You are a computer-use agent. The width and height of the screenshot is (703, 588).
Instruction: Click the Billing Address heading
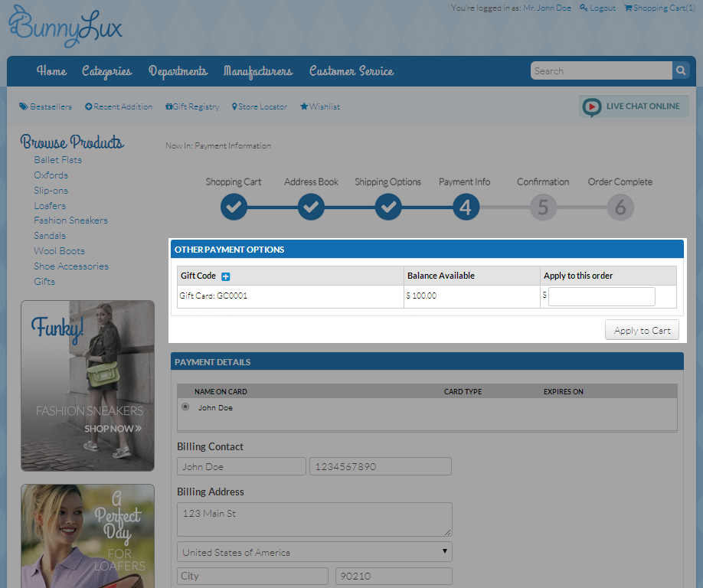point(211,492)
